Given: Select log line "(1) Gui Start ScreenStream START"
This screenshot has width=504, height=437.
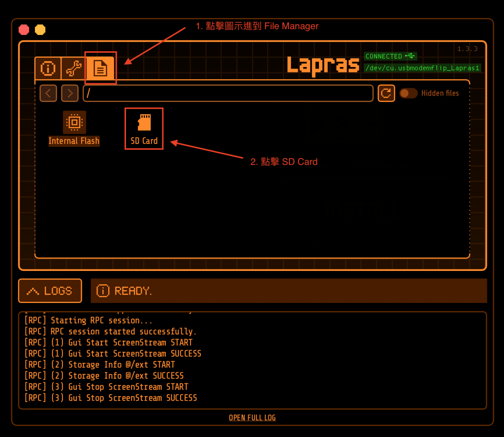Looking at the screenshot, I should [108, 342].
